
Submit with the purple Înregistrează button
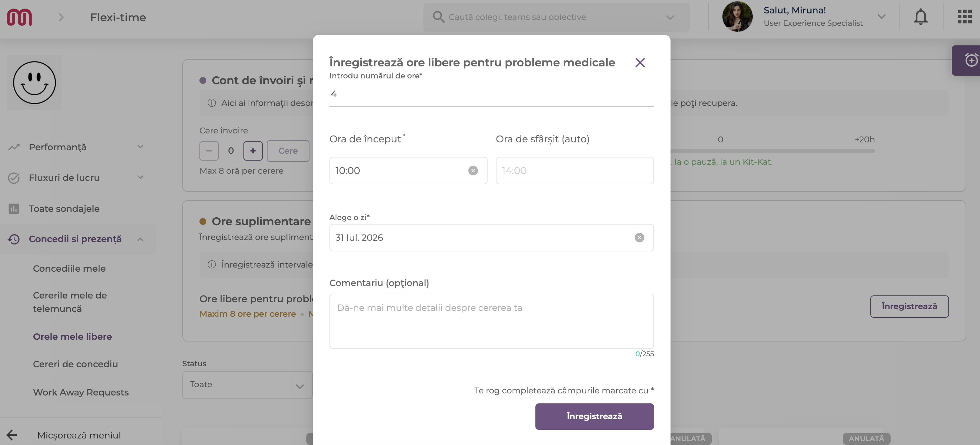point(594,416)
